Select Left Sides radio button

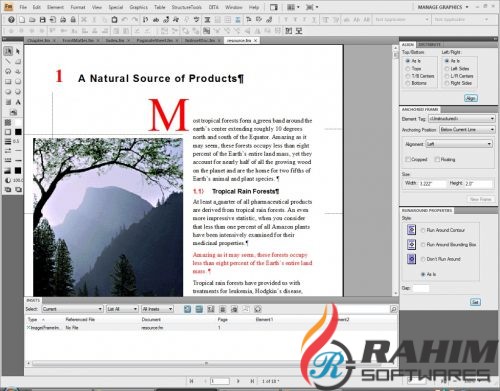[447, 68]
